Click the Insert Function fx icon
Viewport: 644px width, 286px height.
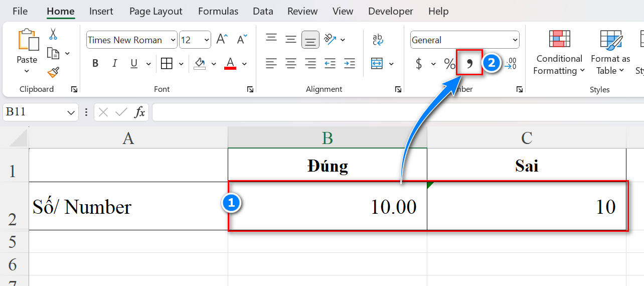click(x=139, y=112)
